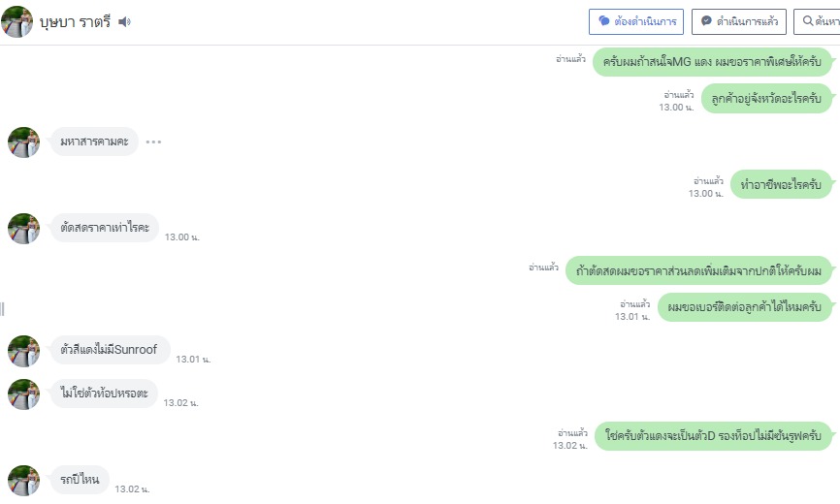Click the ต้องดำเนินการ button
The width and height of the screenshot is (840, 504).
click(636, 21)
